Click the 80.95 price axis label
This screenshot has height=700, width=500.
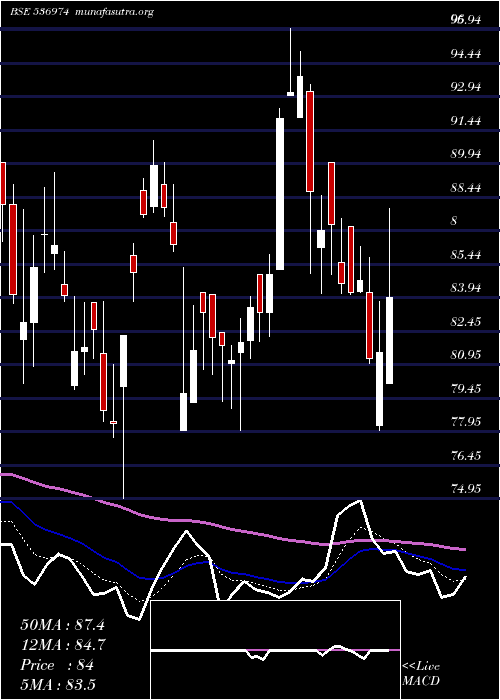coord(466,355)
